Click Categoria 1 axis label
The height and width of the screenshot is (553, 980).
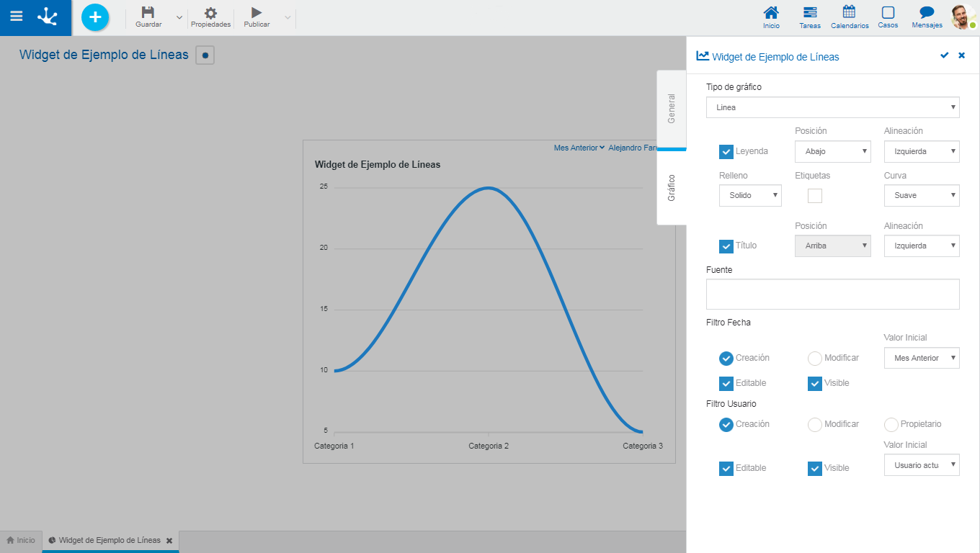334,446
